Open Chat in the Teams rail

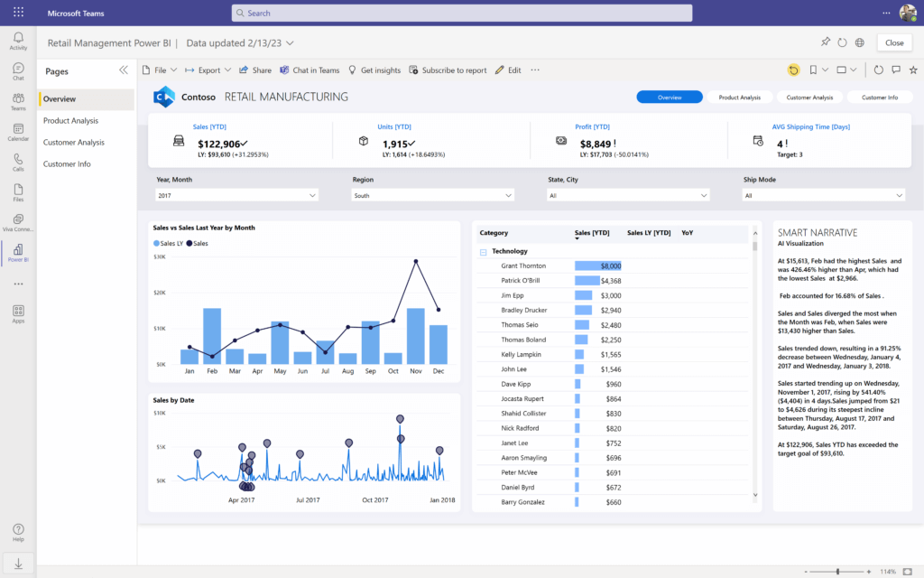pos(18,71)
